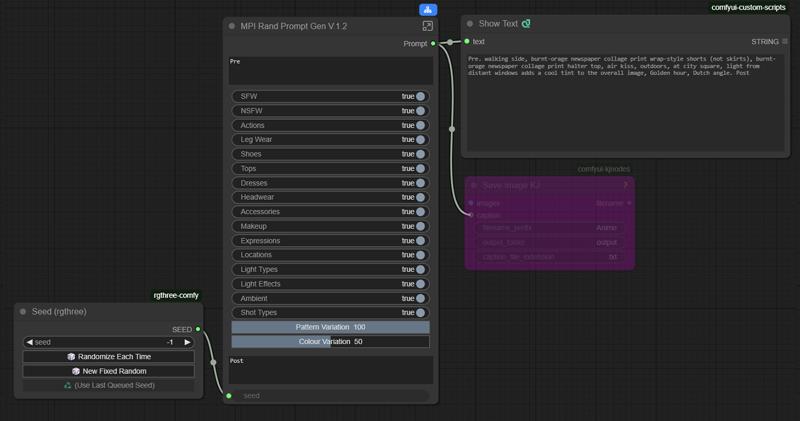The image size is (800, 421).
Task: Increase seed value with the right arrow
Action: point(187,342)
